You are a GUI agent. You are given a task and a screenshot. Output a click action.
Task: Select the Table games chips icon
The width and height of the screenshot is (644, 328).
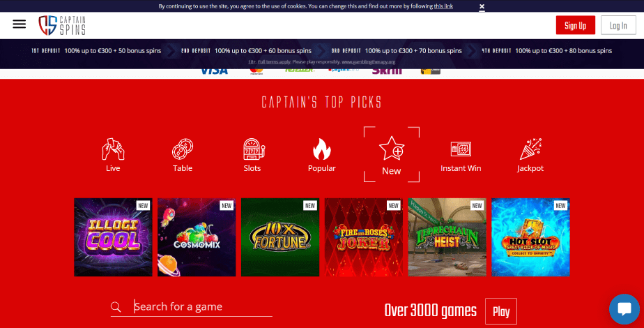click(183, 149)
